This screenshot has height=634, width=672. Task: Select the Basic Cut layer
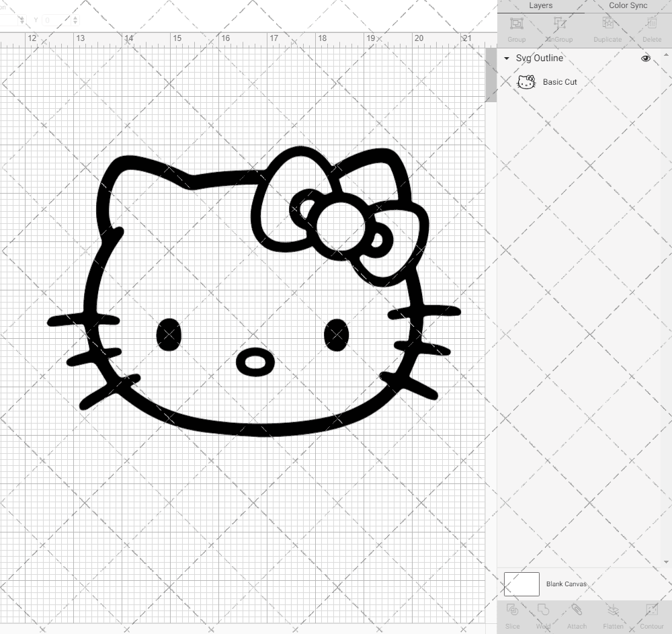point(559,81)
